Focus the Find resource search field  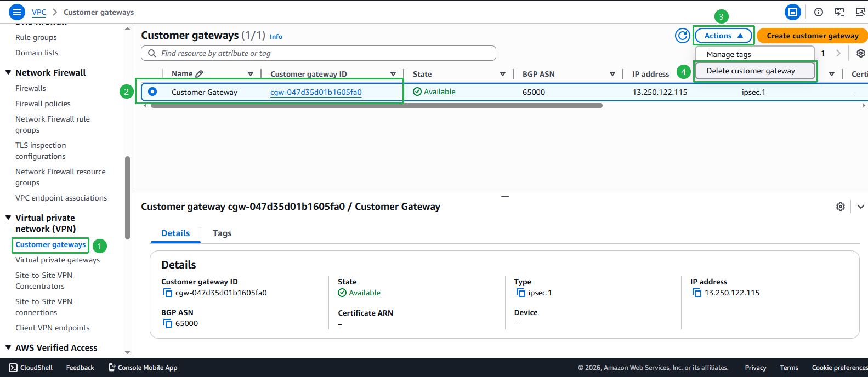[x=319, y=53]
